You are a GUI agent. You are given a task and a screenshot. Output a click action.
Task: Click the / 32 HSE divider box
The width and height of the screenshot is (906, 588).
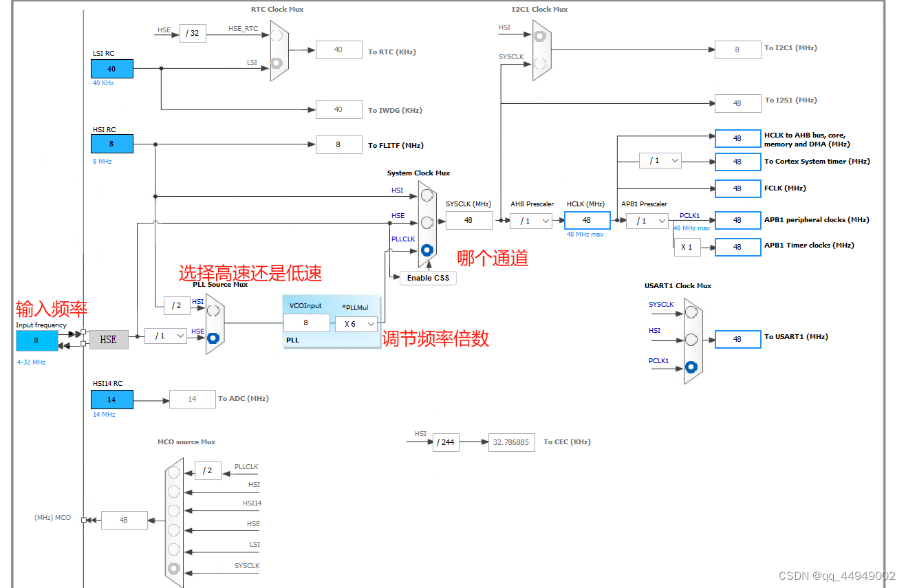tap(193, 33)
